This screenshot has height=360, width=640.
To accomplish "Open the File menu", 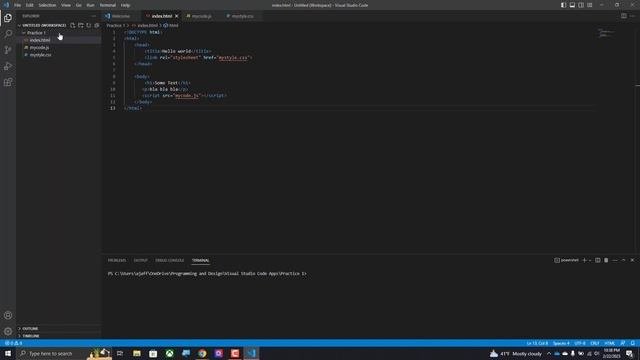I will coord(18,5).
